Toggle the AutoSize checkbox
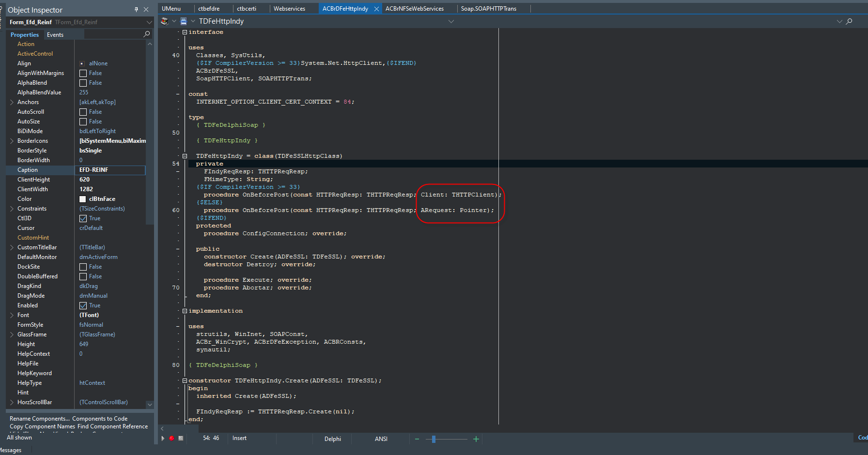 83,121
